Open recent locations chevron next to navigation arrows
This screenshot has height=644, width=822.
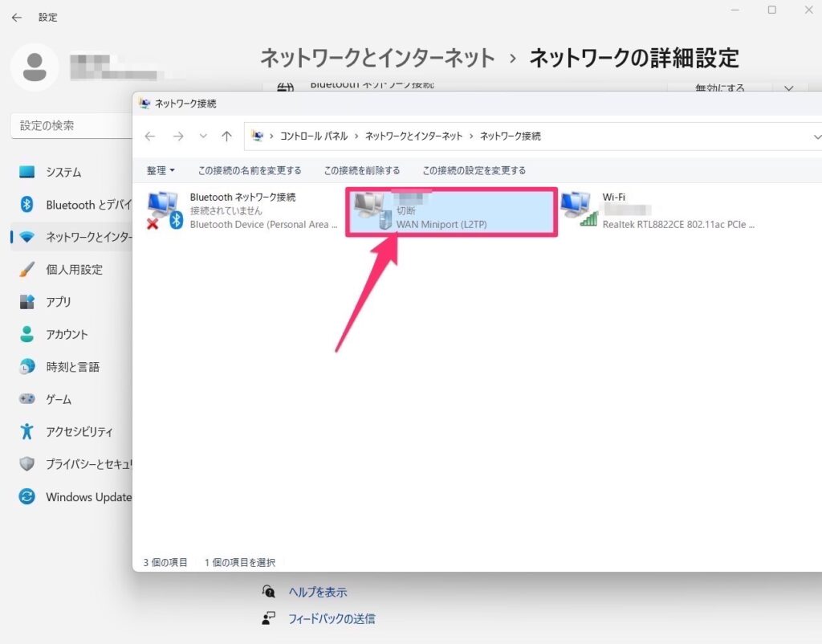pyautogui.click(x=201, y=136)
